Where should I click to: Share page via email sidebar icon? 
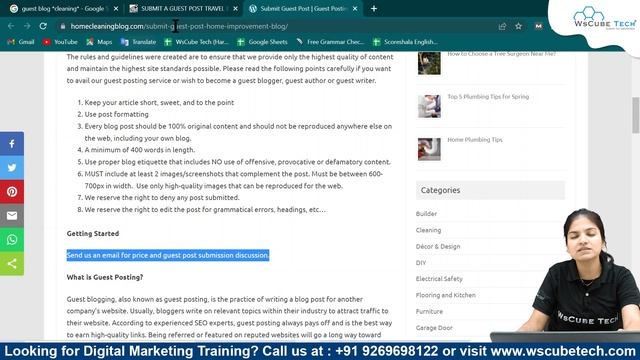click(x=12, y=216)
